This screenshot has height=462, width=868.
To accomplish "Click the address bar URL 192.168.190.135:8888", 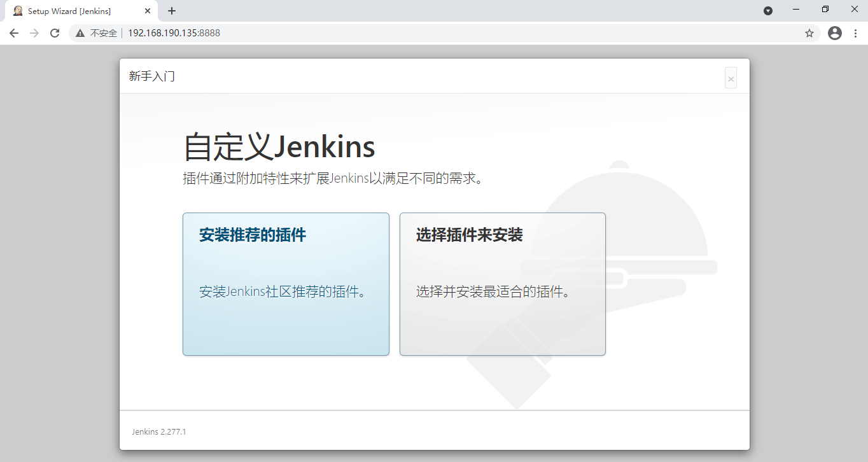I will click(x=174, y=33).
